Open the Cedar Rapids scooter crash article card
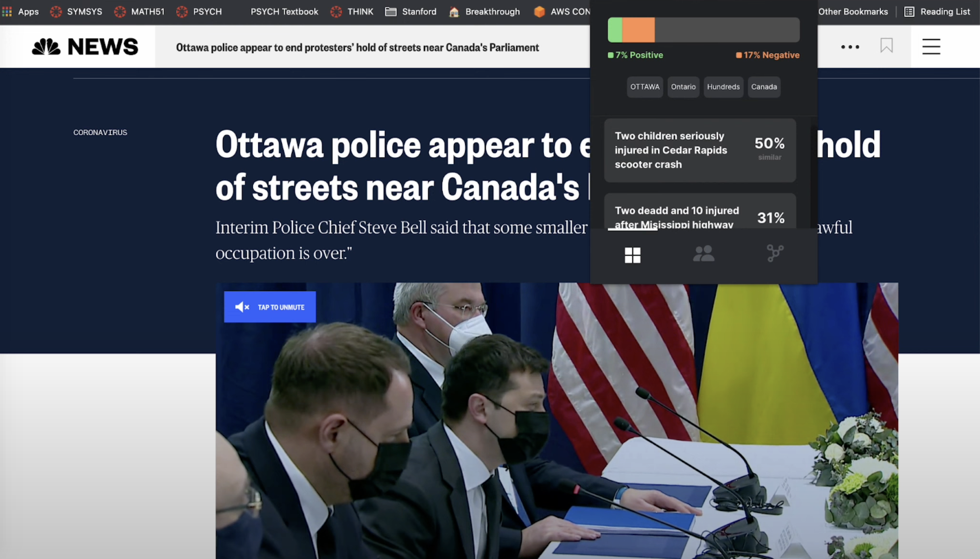This screenshot has width=980, height=559. point(700,150)
